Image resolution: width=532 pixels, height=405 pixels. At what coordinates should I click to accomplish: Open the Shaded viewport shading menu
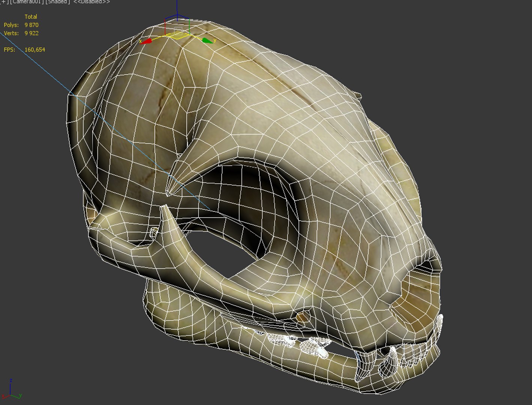(58, 2)
